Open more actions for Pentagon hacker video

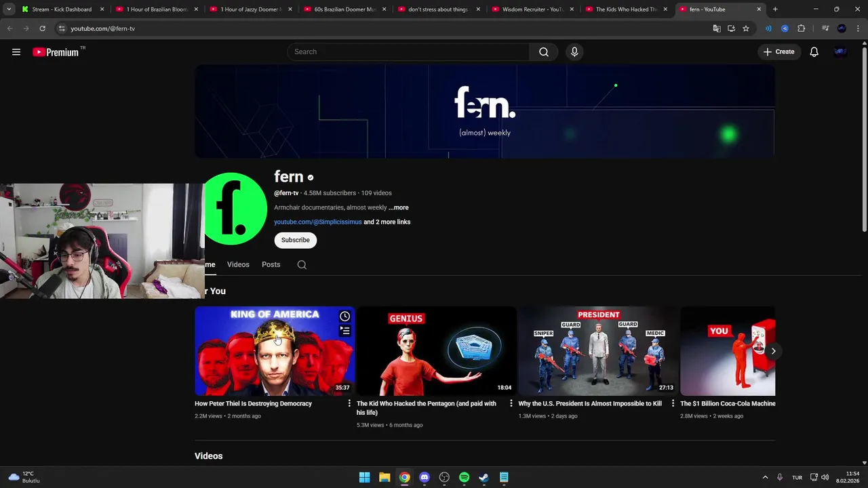point(511,403)
